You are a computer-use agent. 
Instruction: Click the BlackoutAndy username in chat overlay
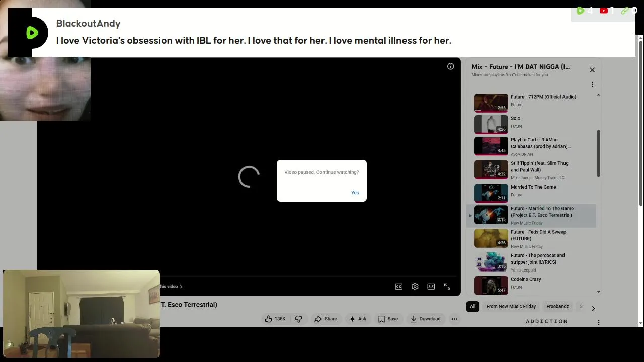click(x=88, y=24)
